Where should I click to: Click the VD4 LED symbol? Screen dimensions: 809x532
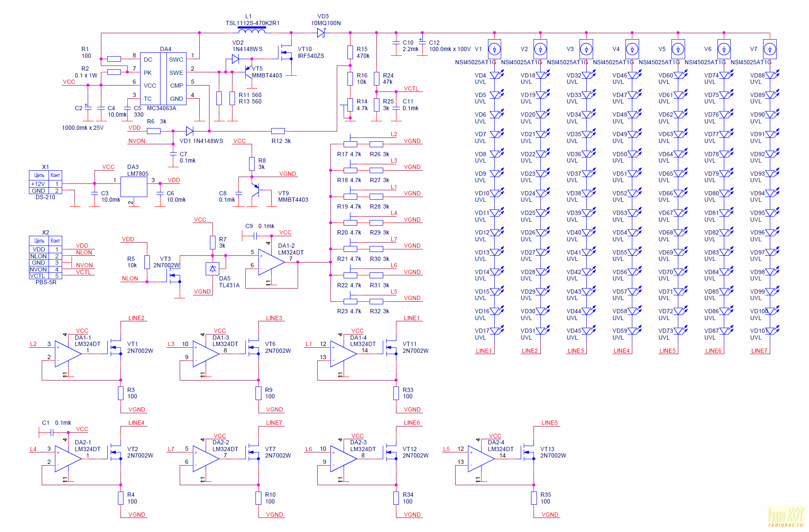[x=496, y=75]
